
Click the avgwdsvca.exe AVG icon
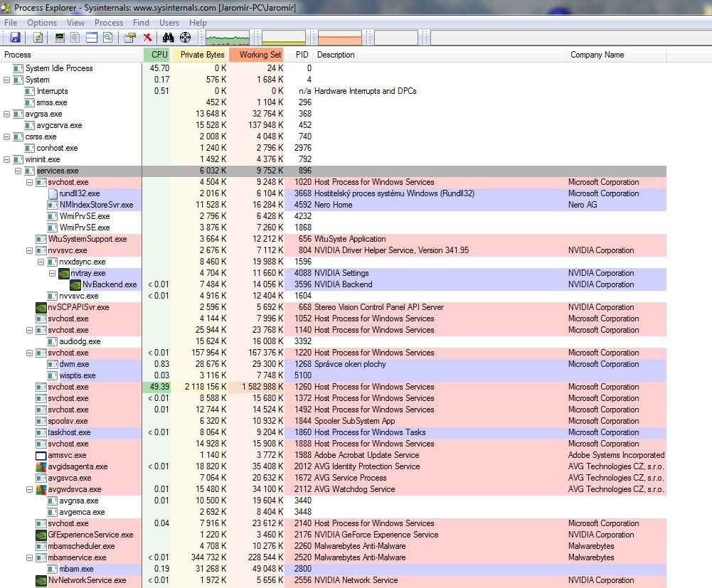(x=41, y=489)
